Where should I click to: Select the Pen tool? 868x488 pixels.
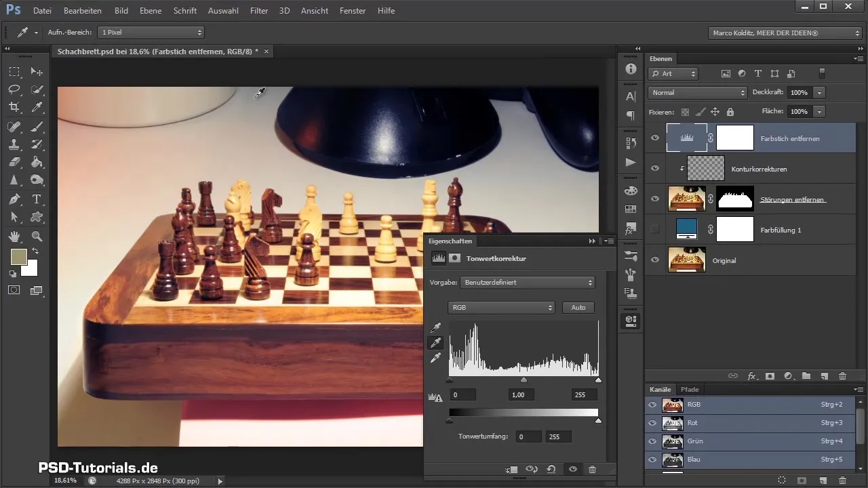point(14,199)
